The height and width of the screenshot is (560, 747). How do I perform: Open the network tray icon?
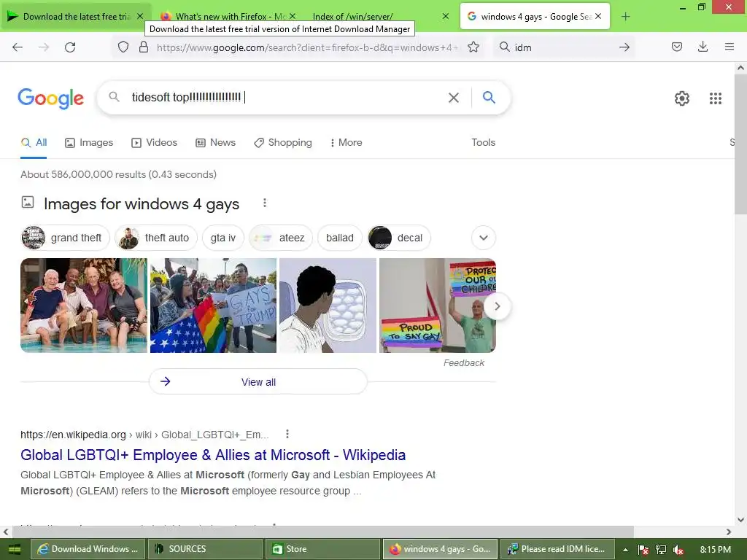[x=661, y=550]
